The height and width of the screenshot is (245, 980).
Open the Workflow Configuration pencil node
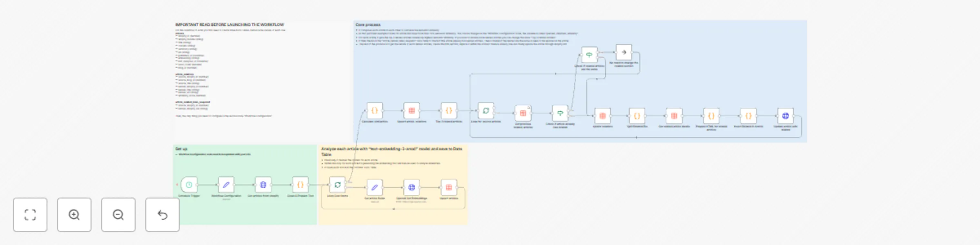tap(226, 185)
